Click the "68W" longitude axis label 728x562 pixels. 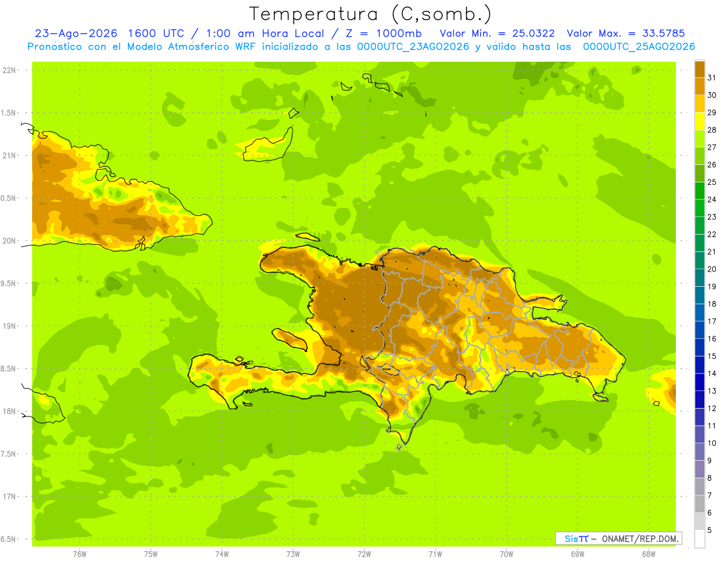click(649, 554)
